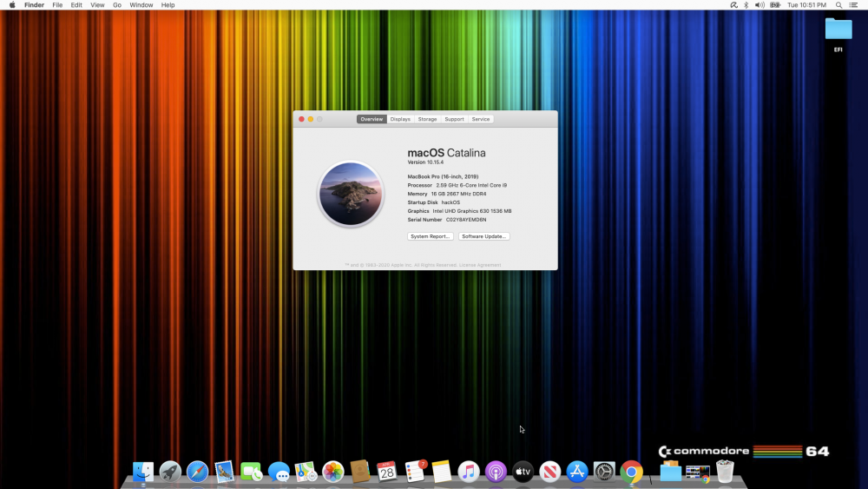Launch Google Chrome from dock
This screenshot has height=489, width=868.
click(x=631, y=472)
